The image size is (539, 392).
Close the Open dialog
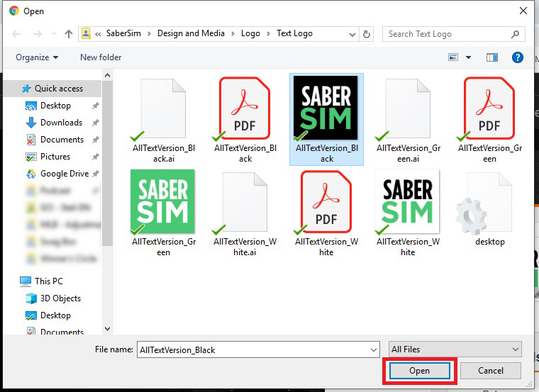[x=523, y=11]
